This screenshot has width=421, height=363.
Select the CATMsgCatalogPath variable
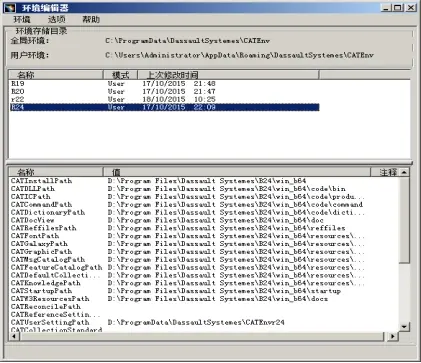point(48,259)
